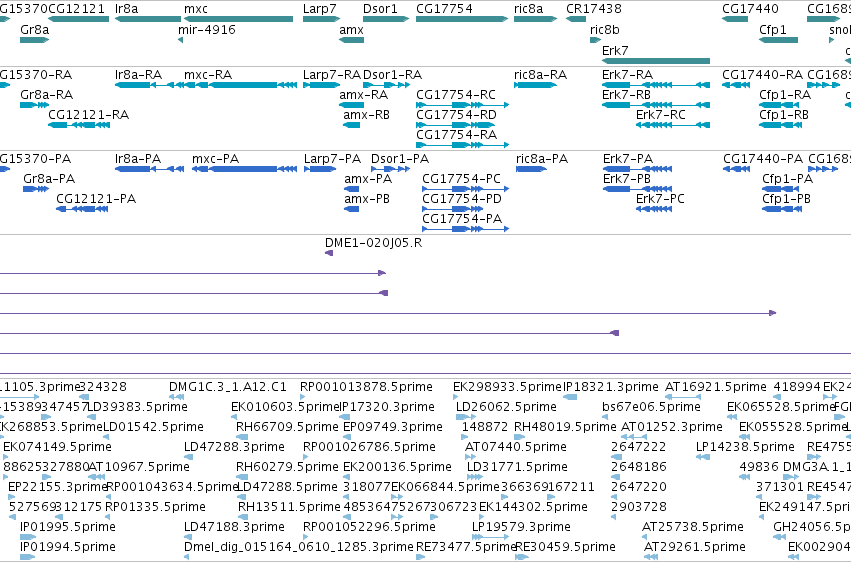Click the long Erk7 gene bar in the gene track
851x562 pixels.
(656, 61)
